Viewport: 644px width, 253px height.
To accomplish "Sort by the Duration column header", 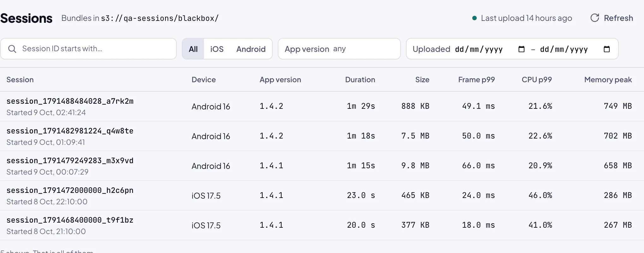I will [x=360, y=80].
